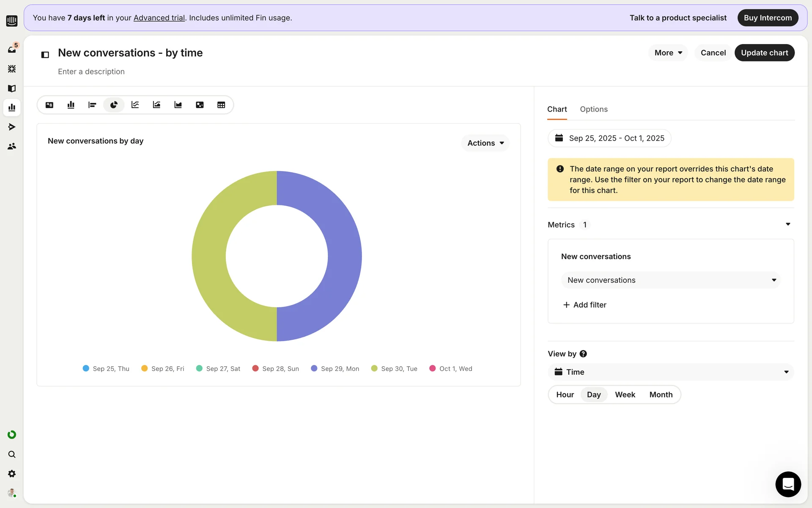Choose the line chart type
The width and height of the screenshot is (812, 508).
pos(135,105)
